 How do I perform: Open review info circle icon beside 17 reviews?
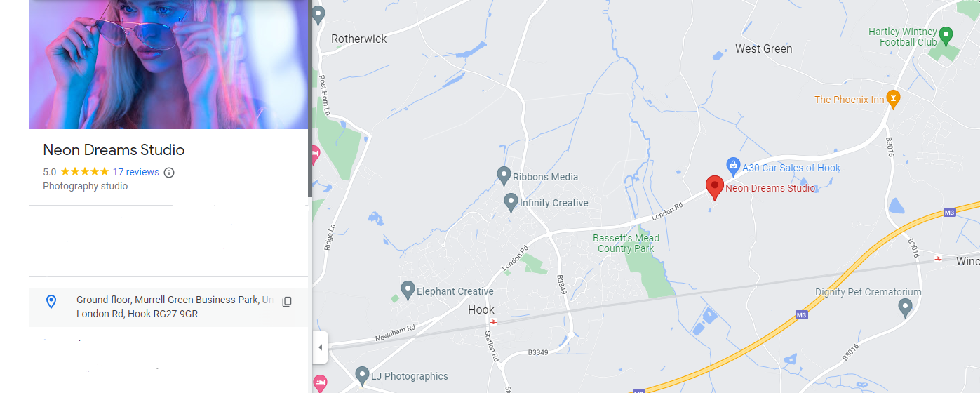(169, 172)
